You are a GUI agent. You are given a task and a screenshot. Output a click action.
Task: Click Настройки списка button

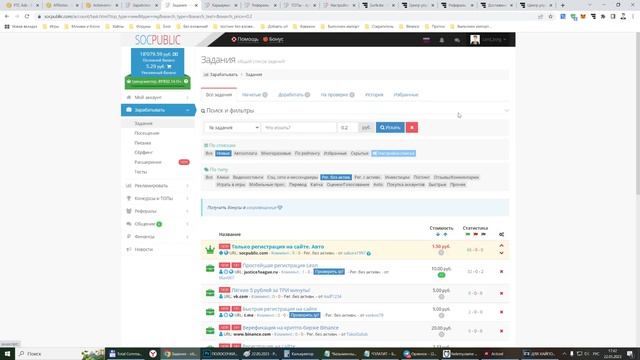393,153
